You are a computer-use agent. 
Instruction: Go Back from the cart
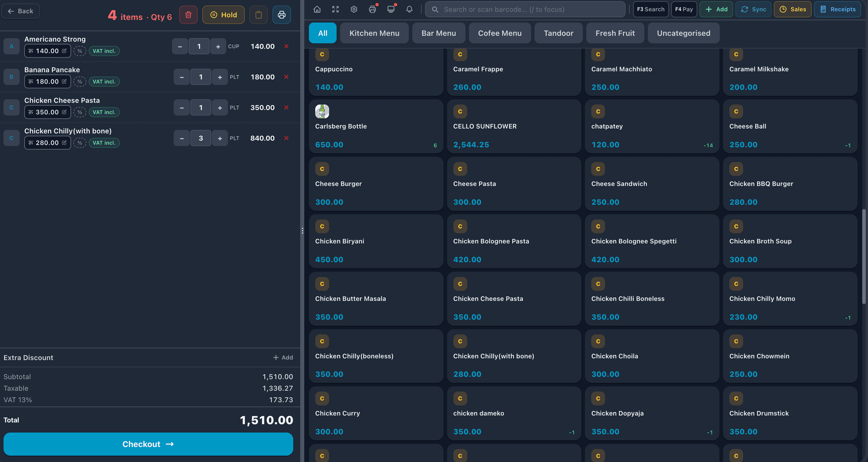tap(21, 11)
